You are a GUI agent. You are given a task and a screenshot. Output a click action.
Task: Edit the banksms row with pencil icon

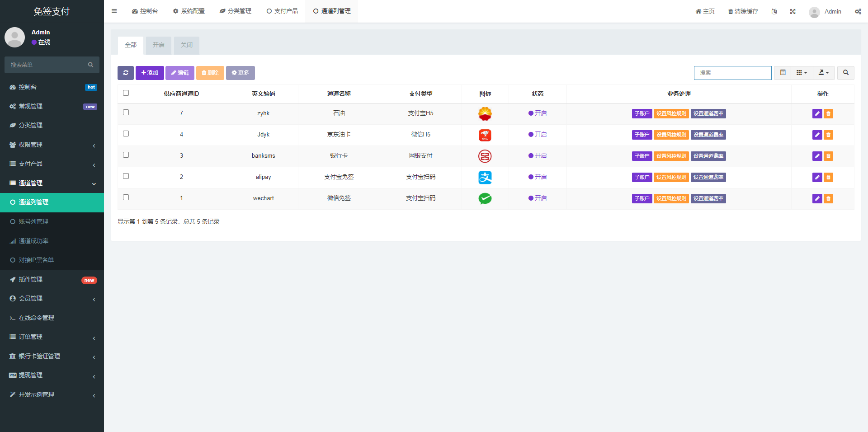[x=817, y=156]
